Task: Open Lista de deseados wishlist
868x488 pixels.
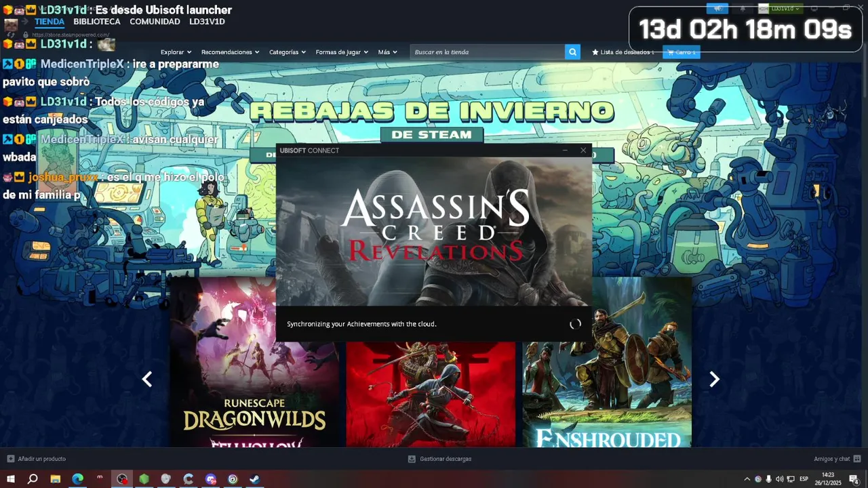Action: (x=623, y=52)
